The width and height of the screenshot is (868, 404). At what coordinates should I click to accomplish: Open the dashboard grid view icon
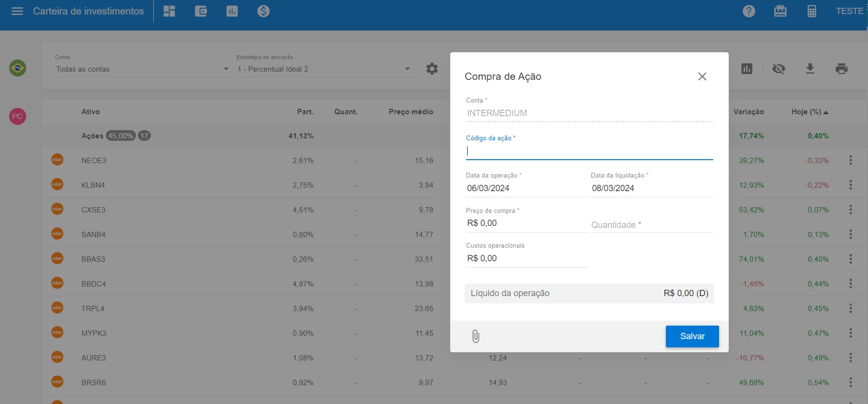click(169, 11)
